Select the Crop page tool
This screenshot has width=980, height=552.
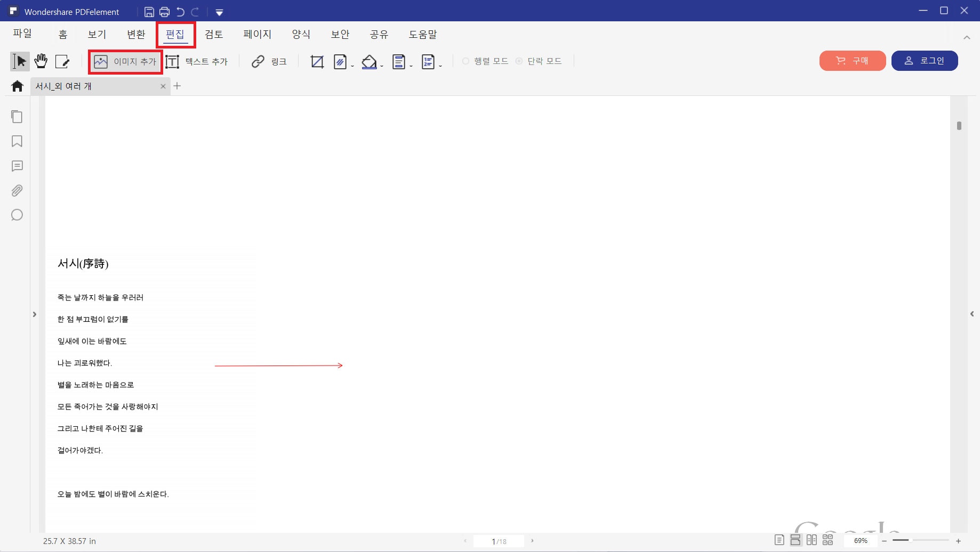(x=317, y=62)
